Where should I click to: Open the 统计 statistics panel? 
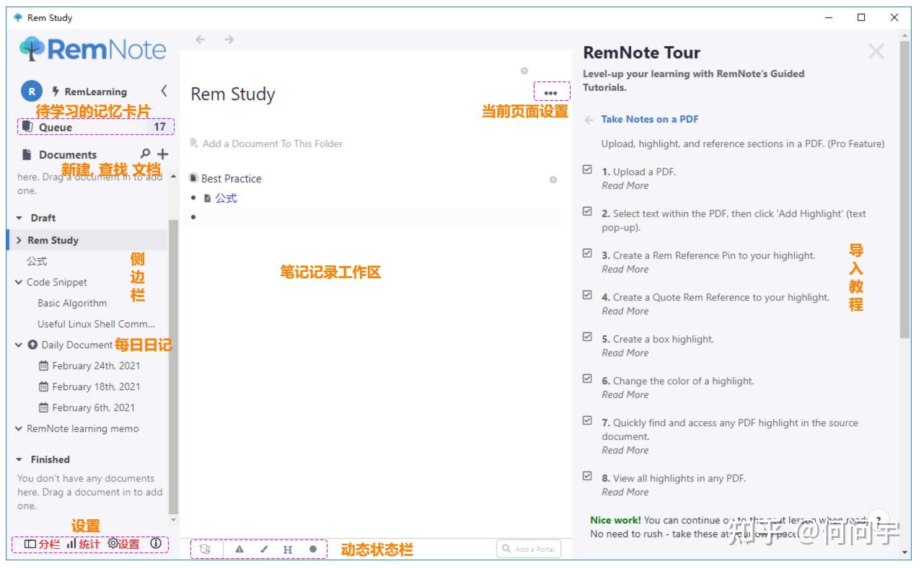73,544
